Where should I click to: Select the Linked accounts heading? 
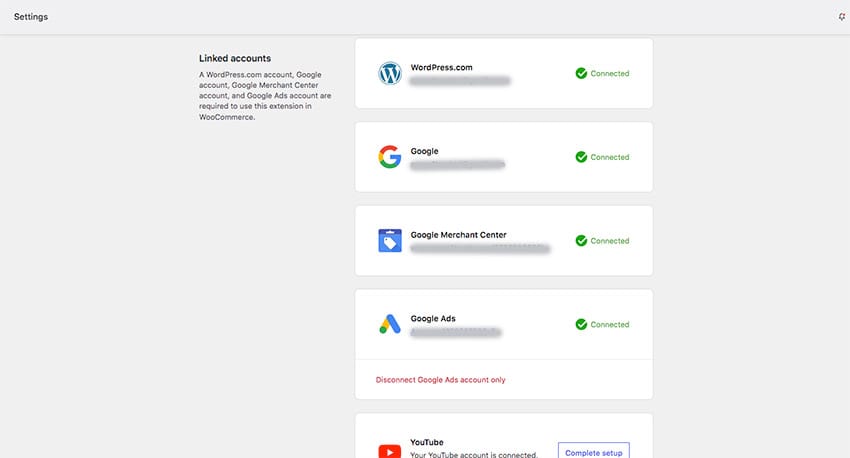[x=235, y=58]
